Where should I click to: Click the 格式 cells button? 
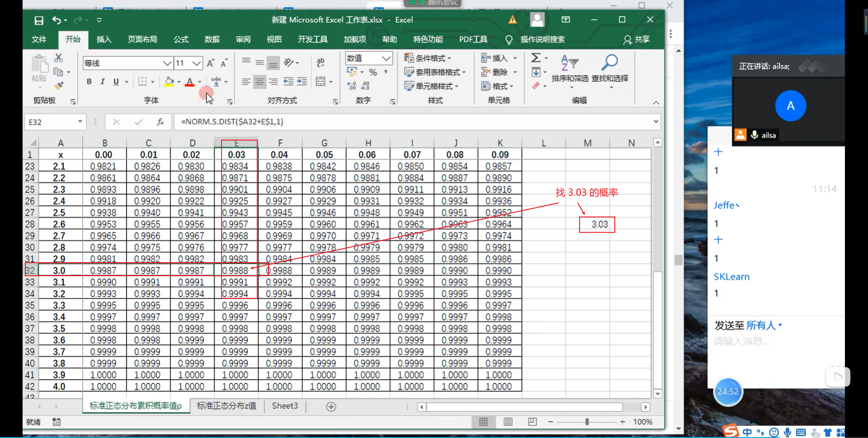(497, 86)
